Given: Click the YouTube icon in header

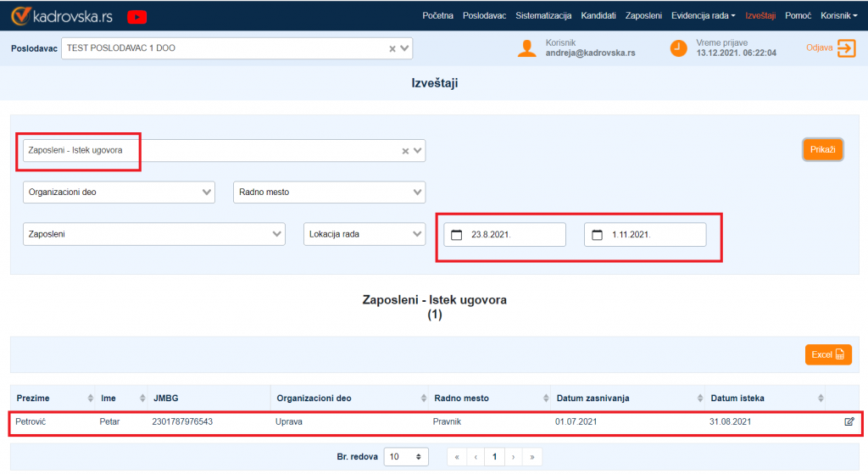Looking at the screenshot, I should 136,16.
